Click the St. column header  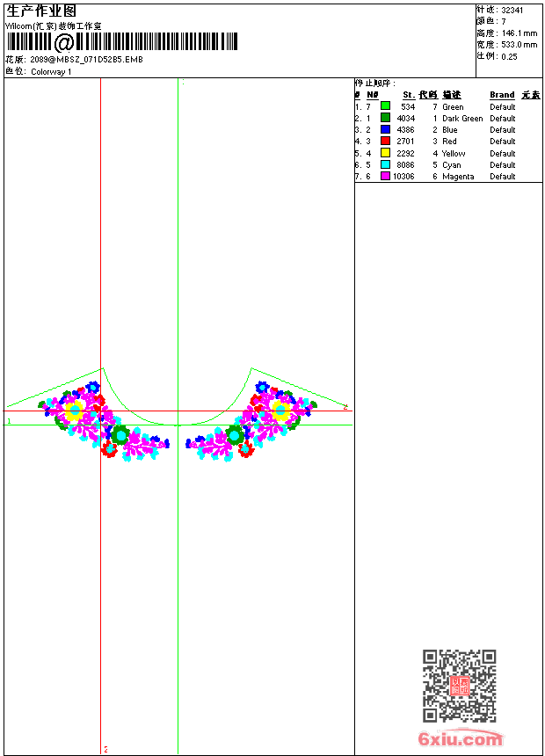pyautogui.click(x=409, y=95)
